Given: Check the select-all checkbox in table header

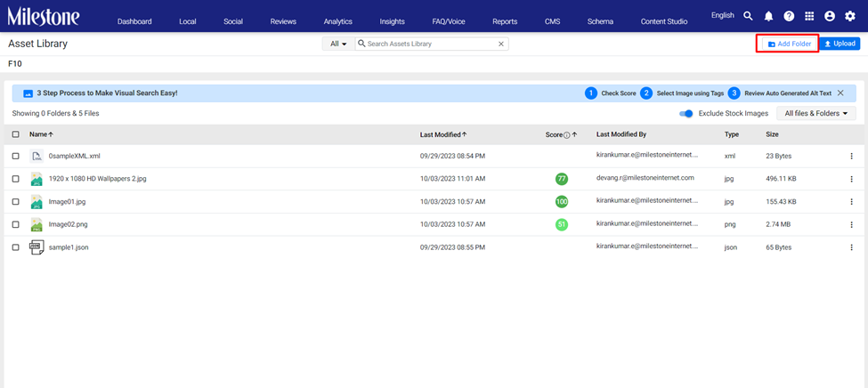Looking at the screenshot, I should tap(15, 134).
